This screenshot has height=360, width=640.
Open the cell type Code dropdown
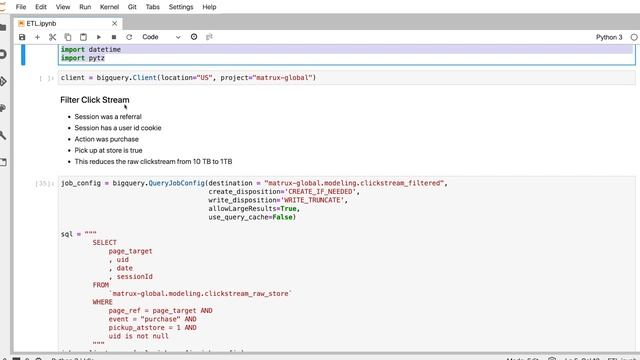(161, 37)
